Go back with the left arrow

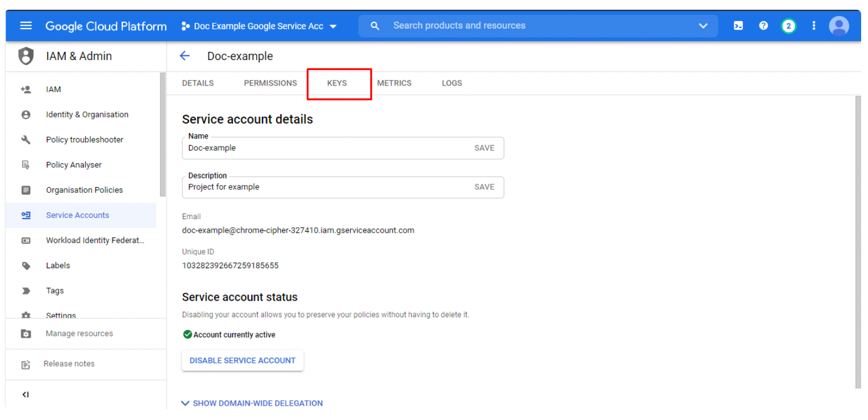click(x=184, y=55)
